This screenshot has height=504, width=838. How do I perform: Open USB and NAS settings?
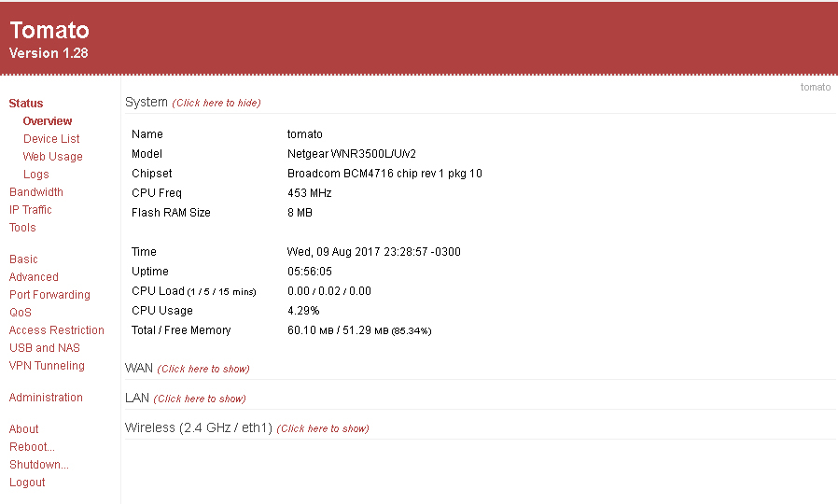[x=45, y=347]
